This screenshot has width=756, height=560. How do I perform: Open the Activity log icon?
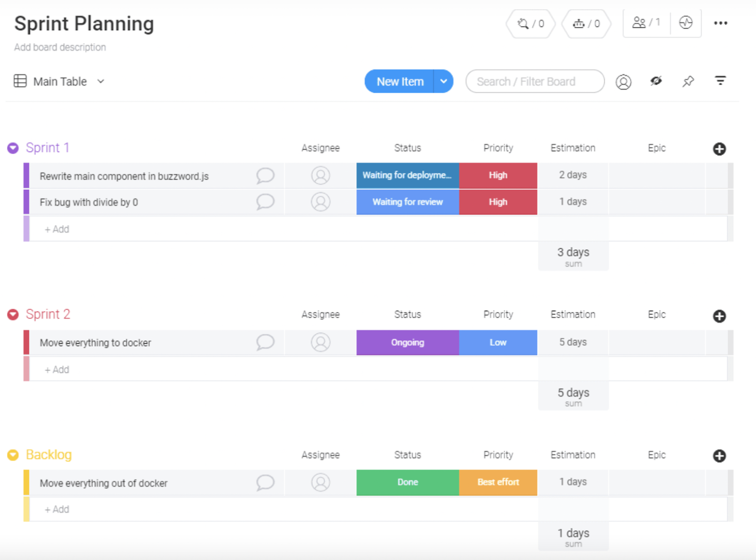pos(686,23)
